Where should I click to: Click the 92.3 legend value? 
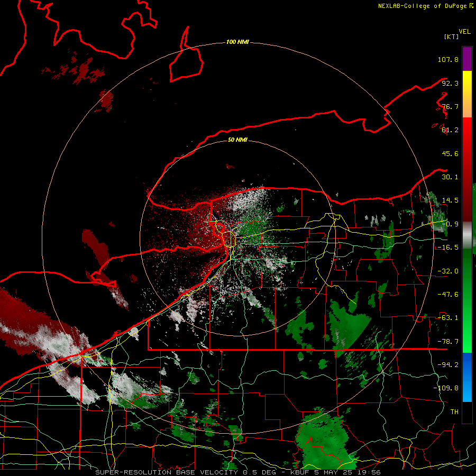450,83
